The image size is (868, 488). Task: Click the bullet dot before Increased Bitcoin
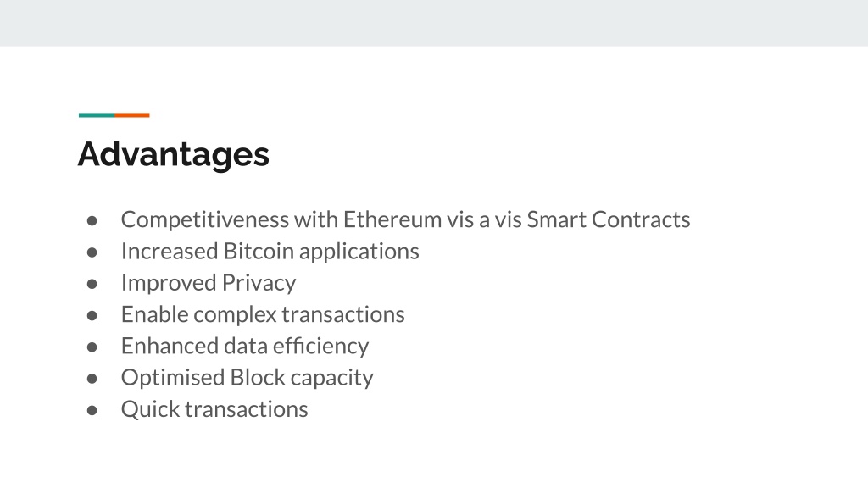point(92,252)
